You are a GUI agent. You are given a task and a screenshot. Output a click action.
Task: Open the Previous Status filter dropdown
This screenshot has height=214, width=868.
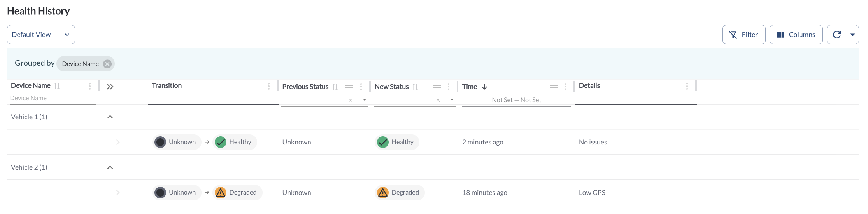(365, 100)
